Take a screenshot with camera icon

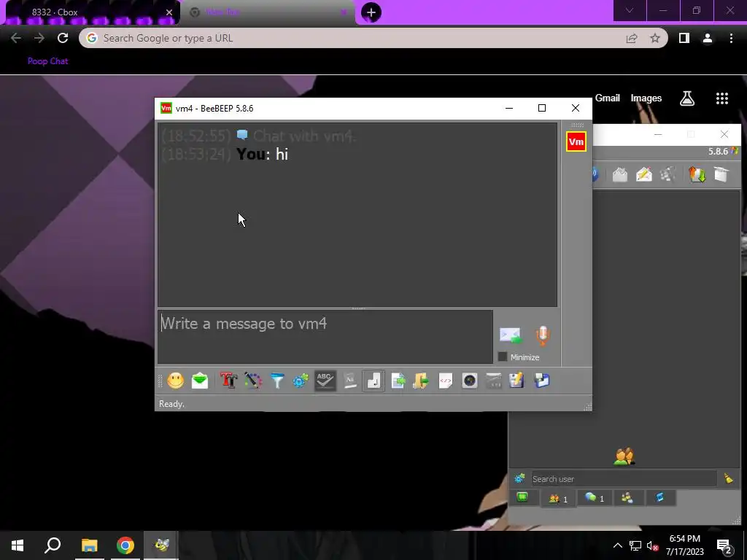point(470,381)
